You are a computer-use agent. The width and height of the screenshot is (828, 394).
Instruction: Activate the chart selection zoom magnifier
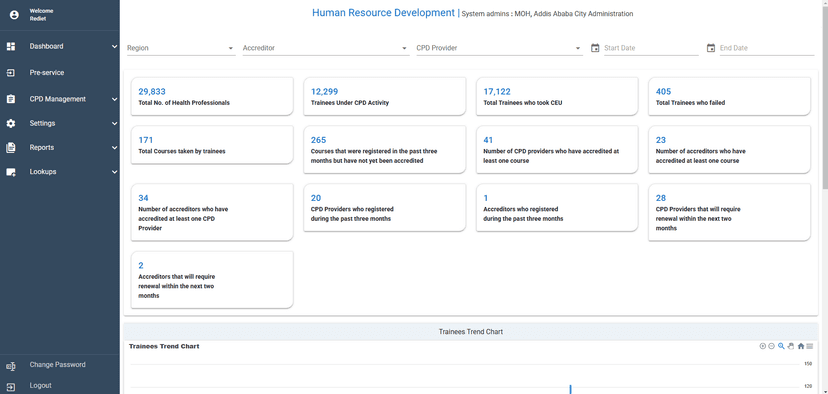781,346
